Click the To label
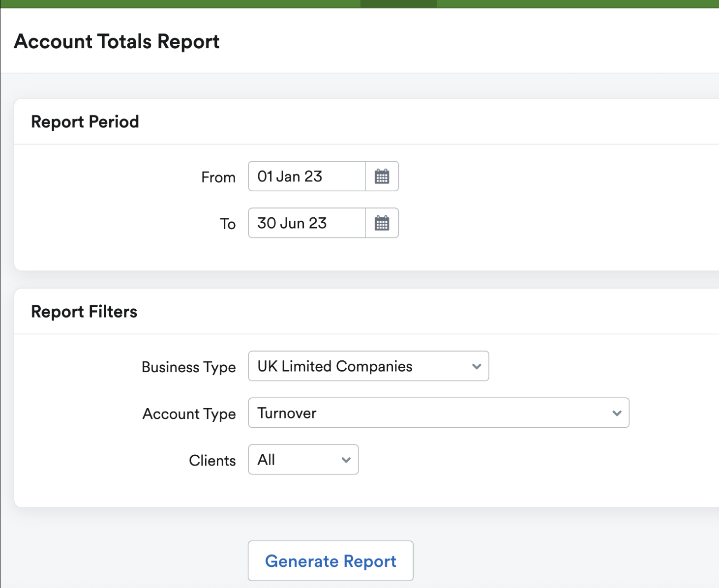This screenshot has width=719, height=588. (x=228, y=224)
